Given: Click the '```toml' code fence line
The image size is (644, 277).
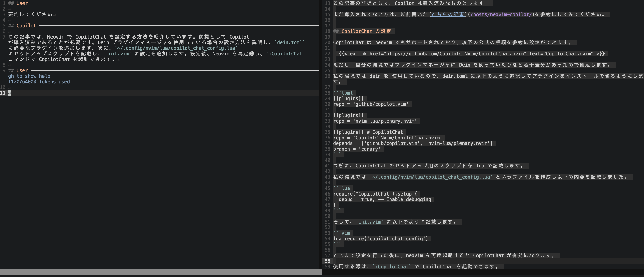Looking at the screenshot, I should coord(343,93).
